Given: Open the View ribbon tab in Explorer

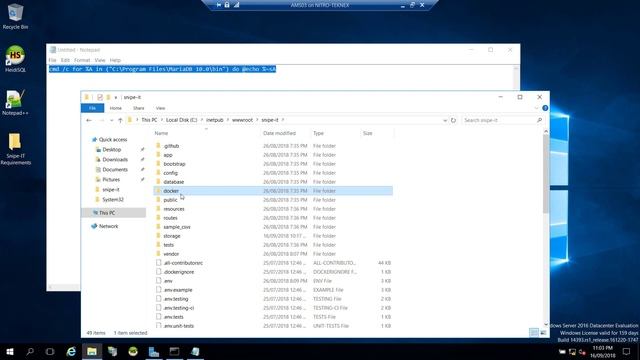Looking at the screenshot, I should click(x=160, y=108).
